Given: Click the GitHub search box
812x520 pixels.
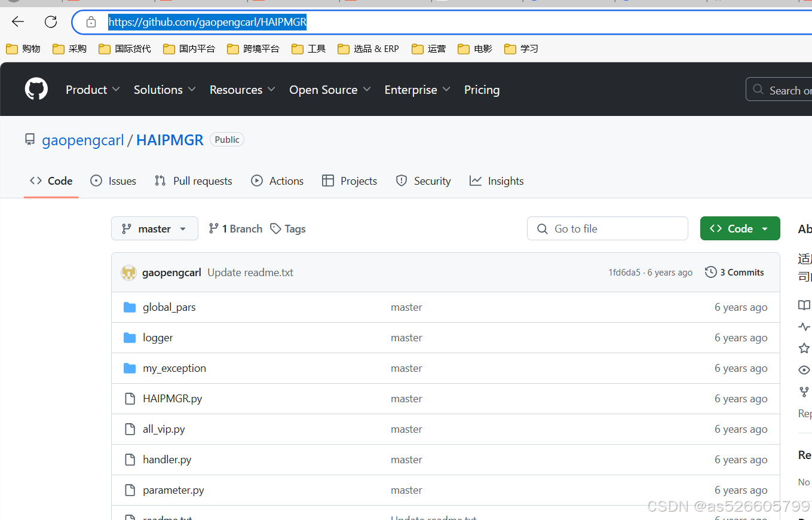Looking at the screenshot, I should coord(779,90).
